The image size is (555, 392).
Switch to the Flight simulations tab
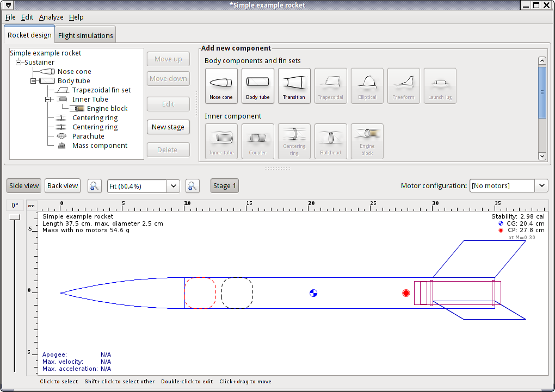point(85,36)
